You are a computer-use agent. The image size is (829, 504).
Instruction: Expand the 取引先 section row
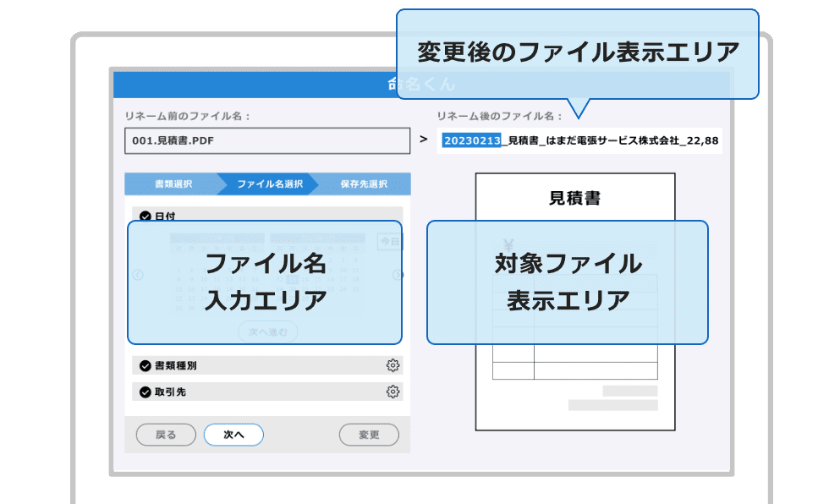click(267, 392)
